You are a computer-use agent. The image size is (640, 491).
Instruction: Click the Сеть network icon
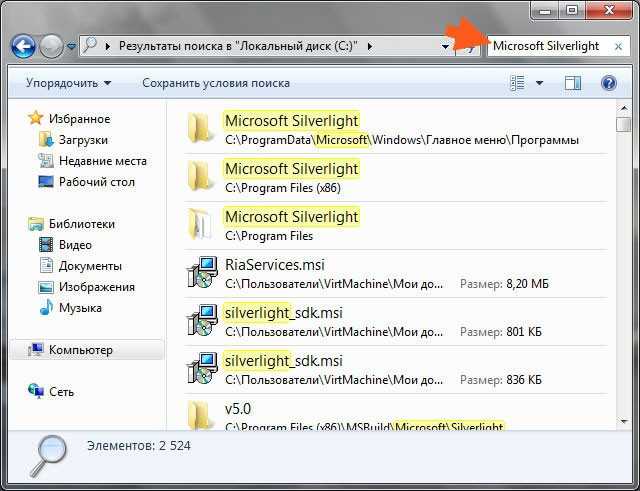36,391
